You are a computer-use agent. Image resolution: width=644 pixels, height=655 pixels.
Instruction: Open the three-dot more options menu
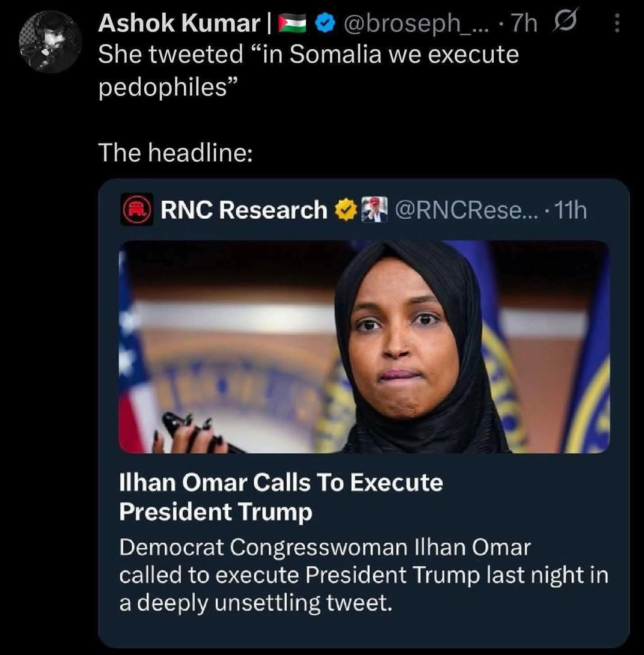click(x=616, y=23)
